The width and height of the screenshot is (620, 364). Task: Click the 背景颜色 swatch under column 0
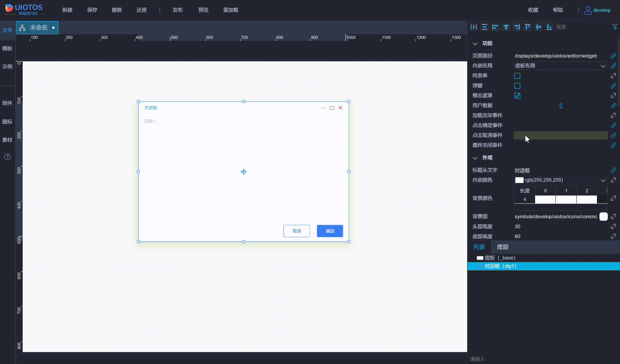pos(545,199)
